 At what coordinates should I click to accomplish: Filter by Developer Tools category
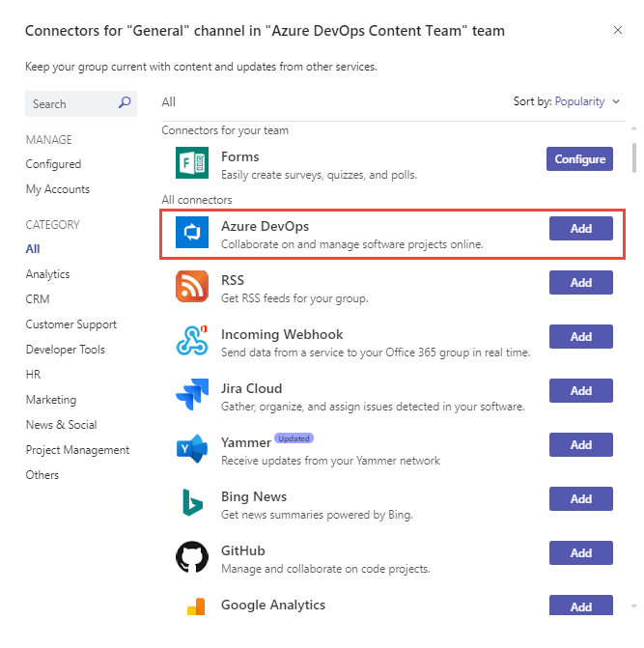66,350
